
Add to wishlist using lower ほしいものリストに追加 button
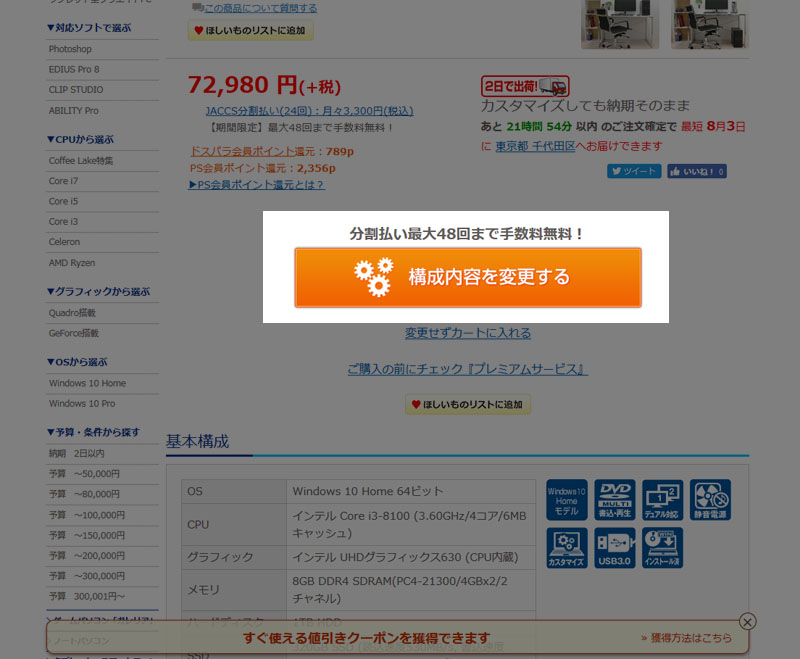click(x=468, y=404)
